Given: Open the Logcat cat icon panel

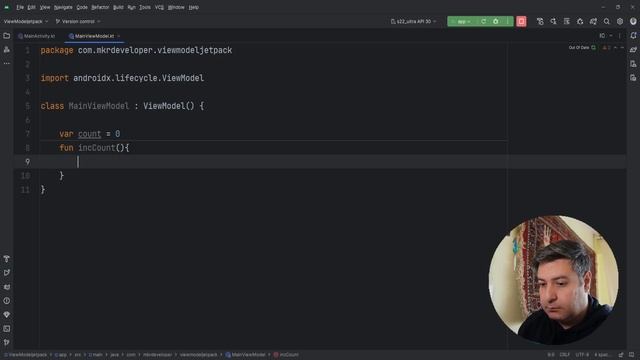Looking at the screenshot, I should pyautogui.click(x=7, y=287).
